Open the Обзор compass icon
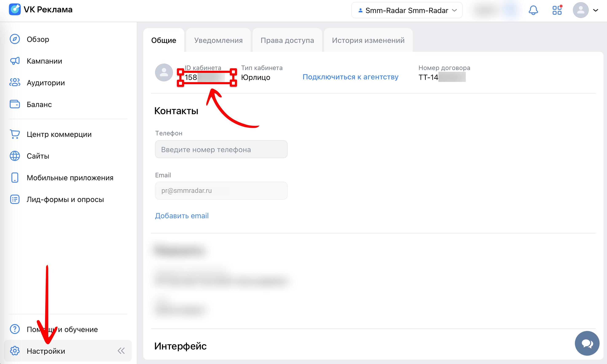This screenshot has width=607, height=364. (15, 39)
